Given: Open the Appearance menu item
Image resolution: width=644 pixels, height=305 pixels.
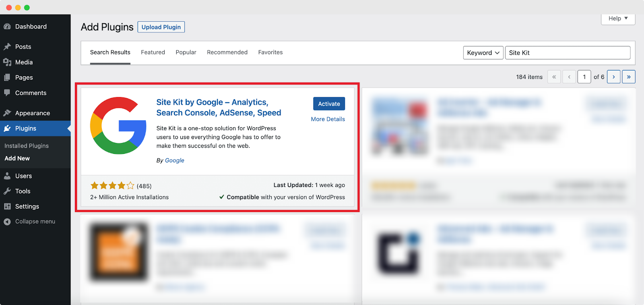Looking at the screenshot, I should (x=35, y=113).
